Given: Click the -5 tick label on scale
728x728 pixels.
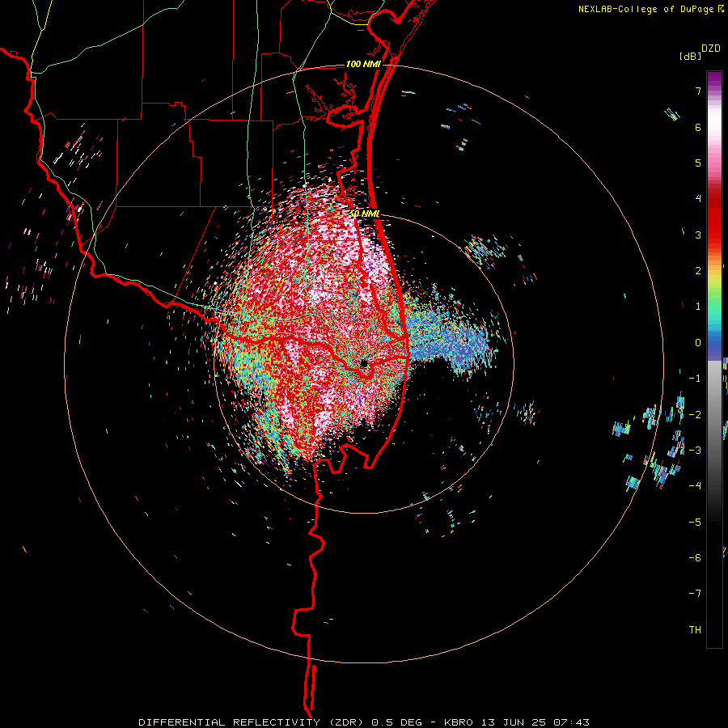Looking at the screenshot, I should [x=695, y=522].
